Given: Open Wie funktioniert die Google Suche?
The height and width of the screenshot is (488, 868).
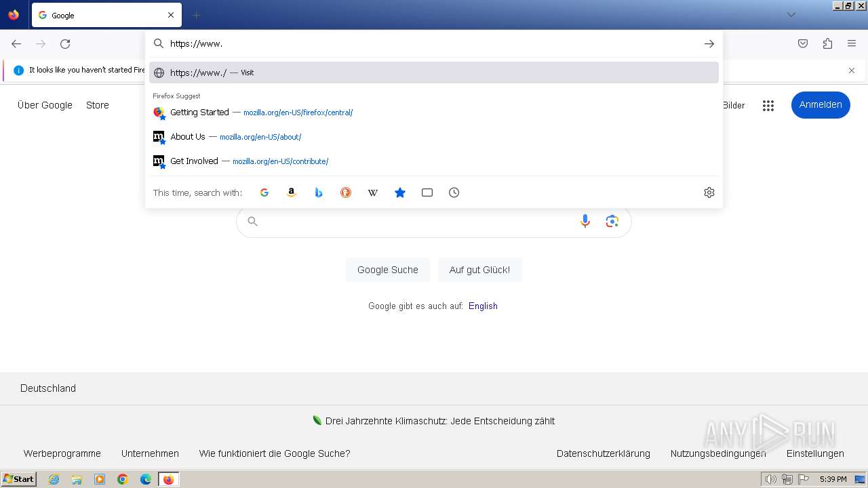Looking at the screenshot, I should click(275, 453).
